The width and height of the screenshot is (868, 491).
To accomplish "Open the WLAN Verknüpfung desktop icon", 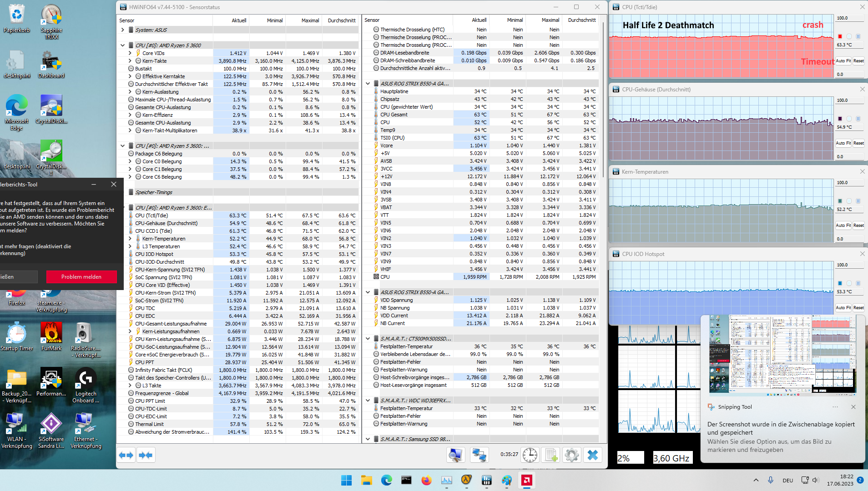I will (17, 431).
